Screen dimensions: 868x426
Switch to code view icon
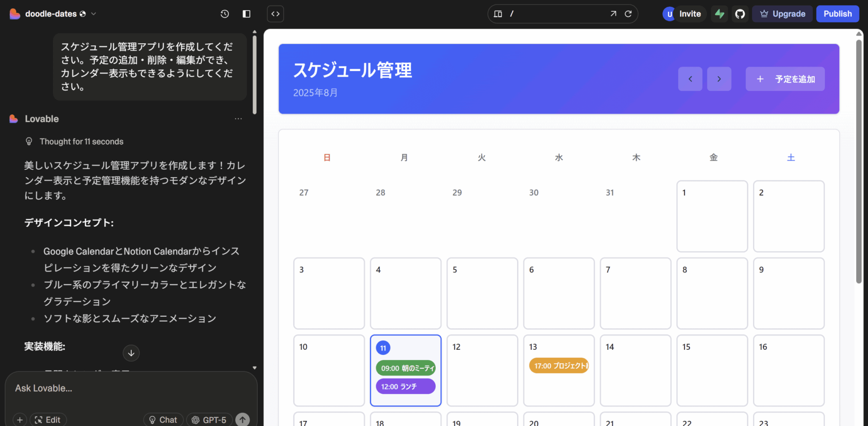pos(275,14)
